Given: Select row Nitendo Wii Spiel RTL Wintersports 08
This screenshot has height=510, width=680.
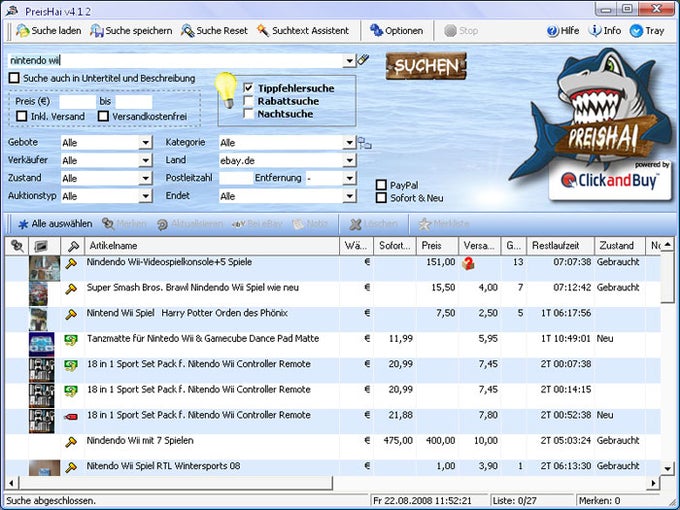Looking at the screenshot, I should [333, 468].
